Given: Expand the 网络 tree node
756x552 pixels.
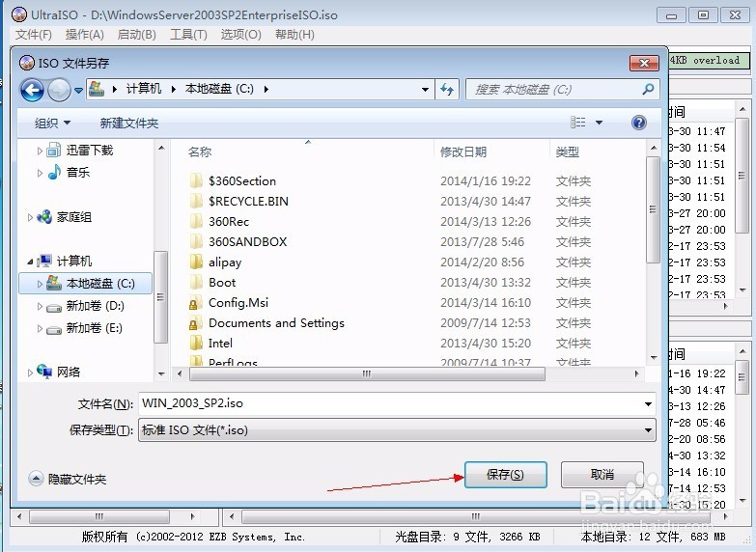Looking at the screenshot, I should pos(30,373).
